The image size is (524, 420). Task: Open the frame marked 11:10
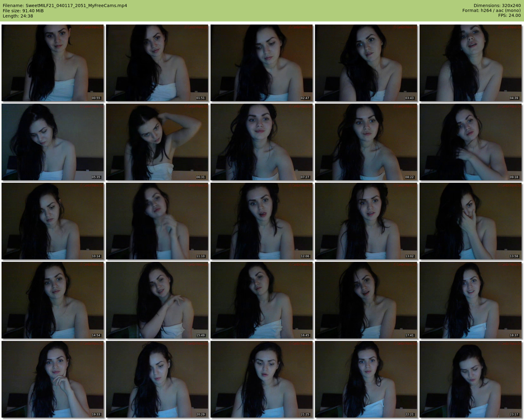(x=157, y=221)
